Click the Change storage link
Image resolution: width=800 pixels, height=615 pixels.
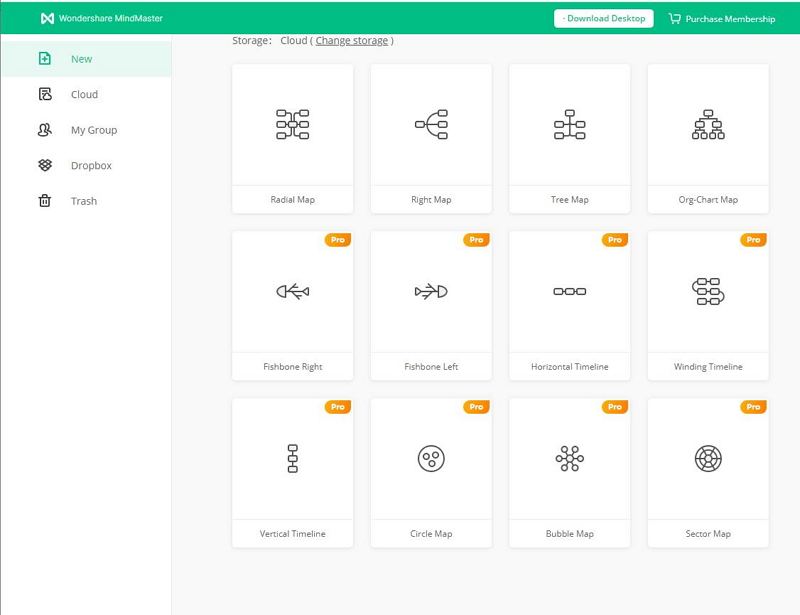pyautogui.click(x=351, y=41)
